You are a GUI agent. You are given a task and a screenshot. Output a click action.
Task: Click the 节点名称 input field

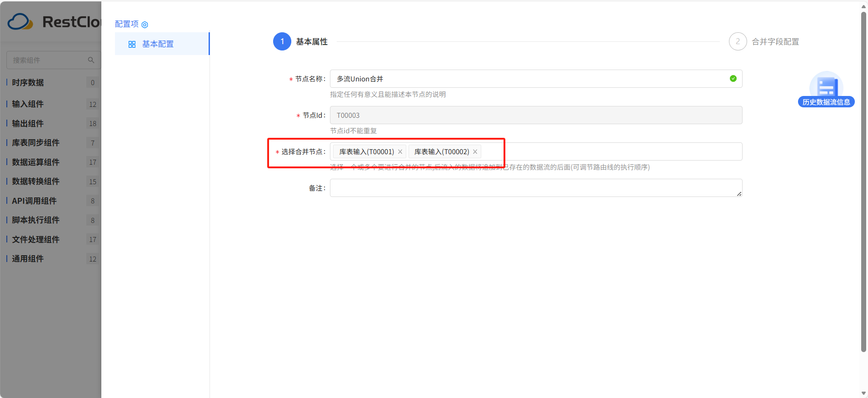[x=536, y=79]
